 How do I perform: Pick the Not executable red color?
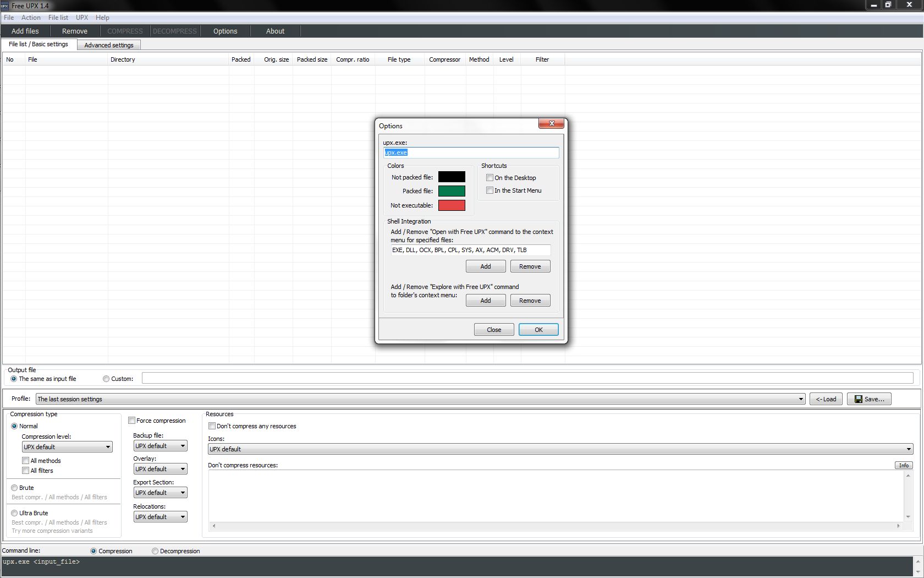452,205
